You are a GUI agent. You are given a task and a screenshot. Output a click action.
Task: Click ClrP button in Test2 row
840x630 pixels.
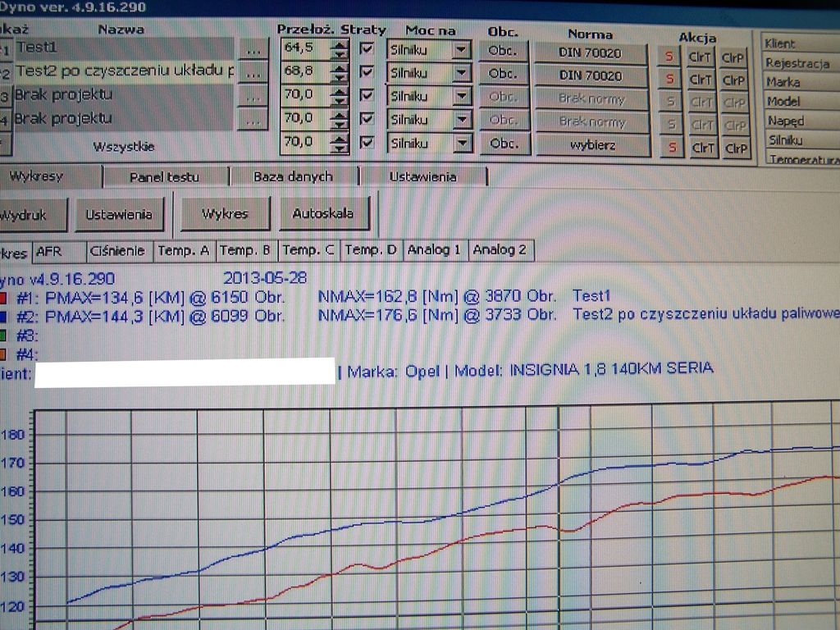[734, 80]
